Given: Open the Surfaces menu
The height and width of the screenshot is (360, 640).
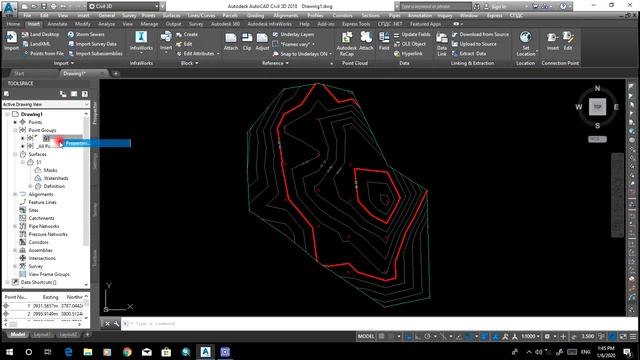Looking at the screenshot, I should pyautogui.click(x=171, y=16).
